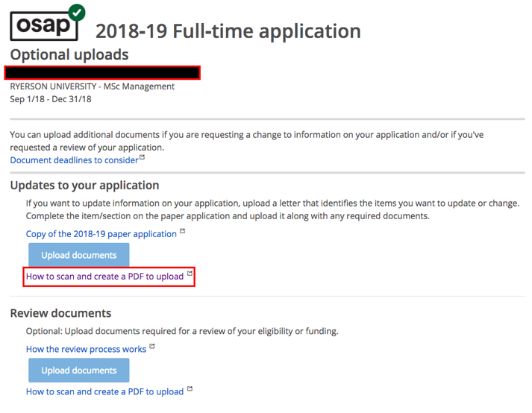Click the redacted applicant name bar

(x=102, y=72)
